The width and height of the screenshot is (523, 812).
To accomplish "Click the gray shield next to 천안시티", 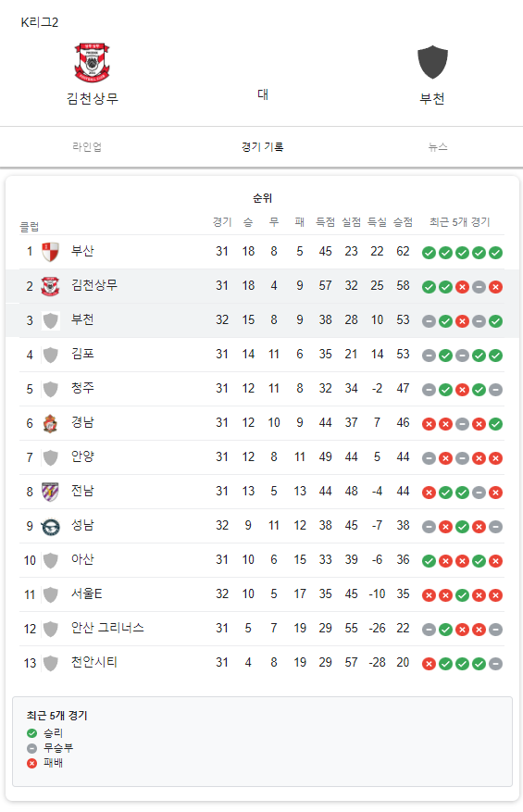I will tap(50, 663).
